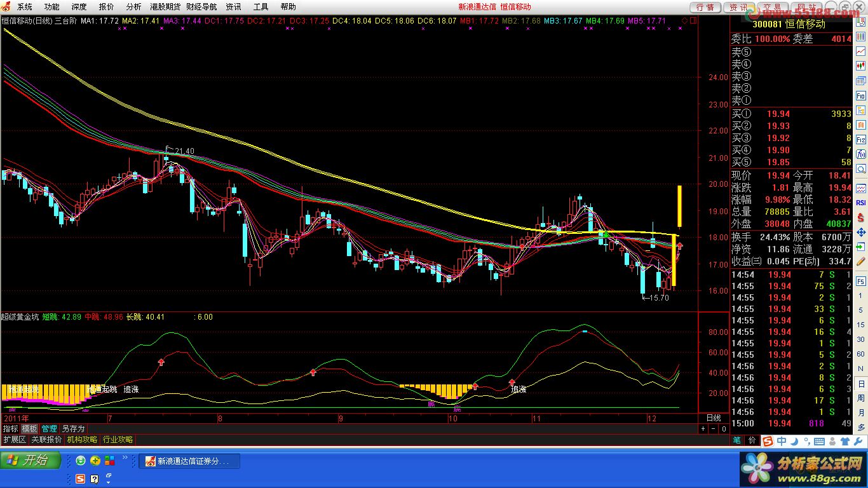Select the 价 price tab

(751, 440)
